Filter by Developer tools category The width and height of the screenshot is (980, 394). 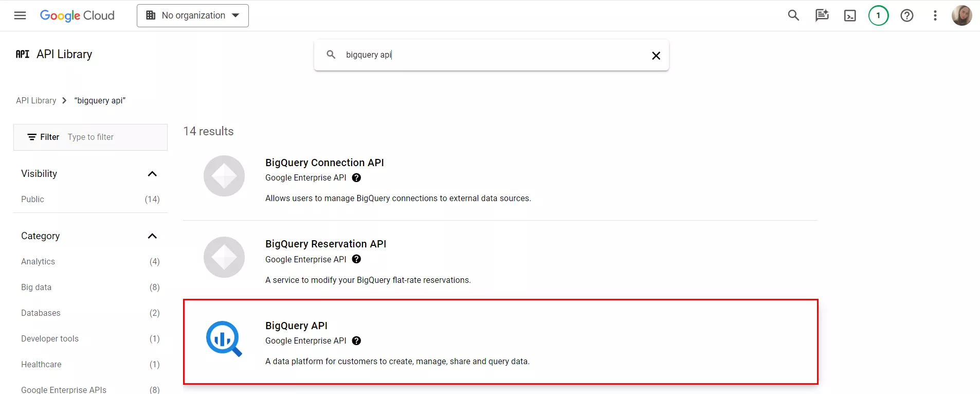(x=90, y=338)
